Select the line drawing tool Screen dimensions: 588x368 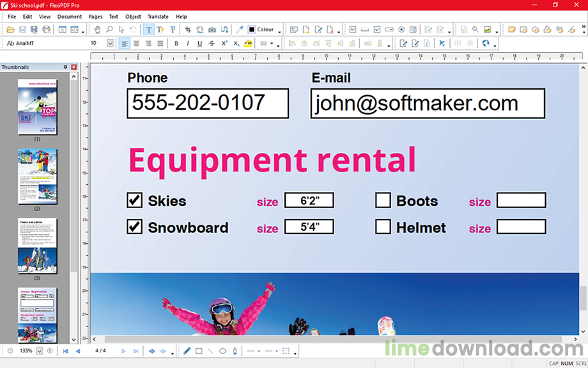click(211, 351)
